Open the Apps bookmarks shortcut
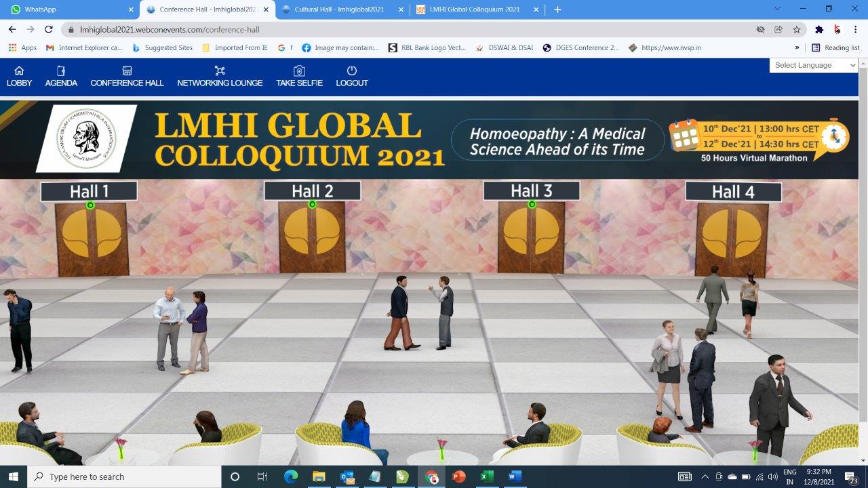 22,47
